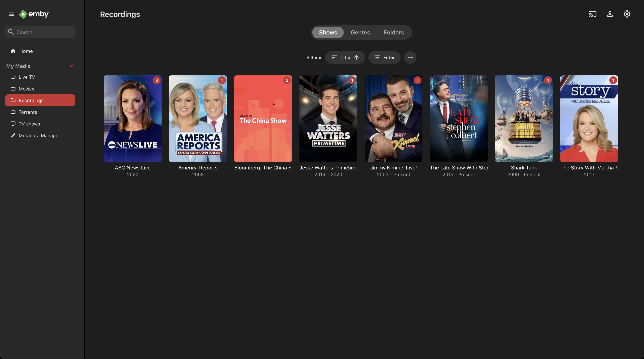Click the Metadata Manager pencil icon
The width and height of the screenshot is (644, 359).
click(x=13, y=135)
